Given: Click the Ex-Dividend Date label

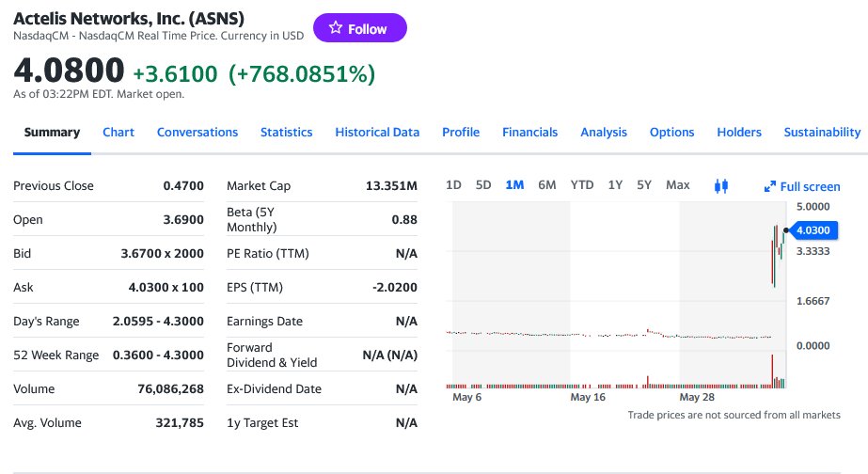Looking at the screenshot, I should (x=274, y=388).
